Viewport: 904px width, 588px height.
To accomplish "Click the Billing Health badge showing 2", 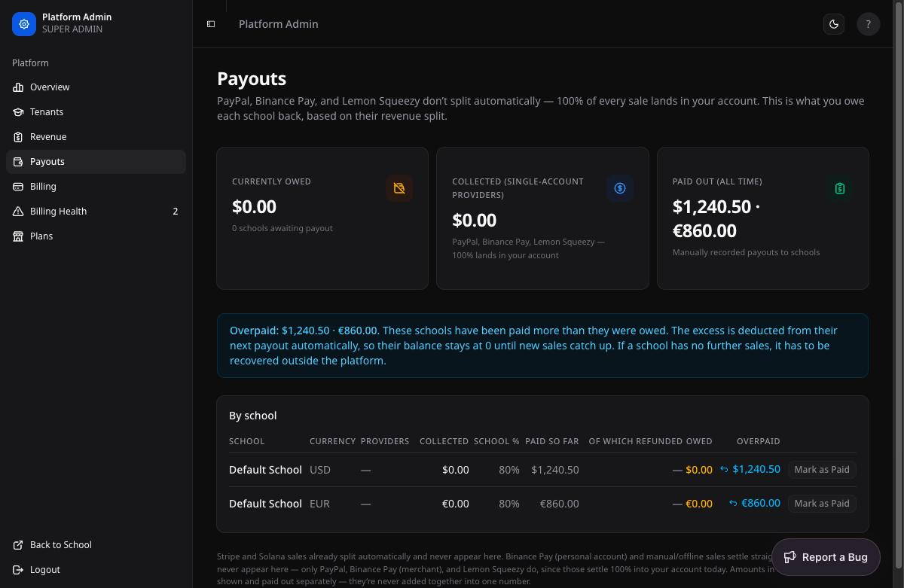I will (176, 212).
